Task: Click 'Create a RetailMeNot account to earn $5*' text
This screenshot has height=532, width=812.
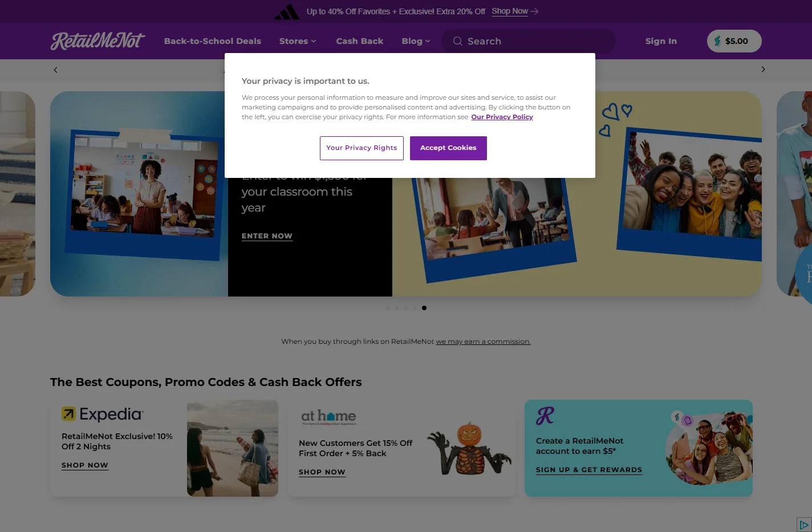Action: point(579,446)
